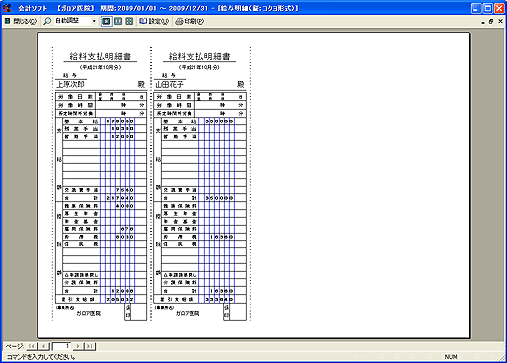Screen dimensions: 507x363
Task: Switch to four-page view layout icon
Action: coord(129,21)
